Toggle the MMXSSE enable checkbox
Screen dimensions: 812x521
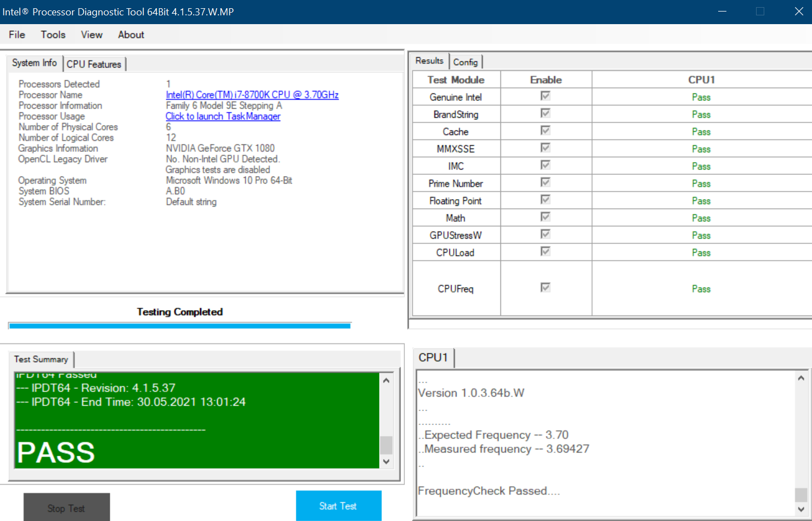(545, 148)
